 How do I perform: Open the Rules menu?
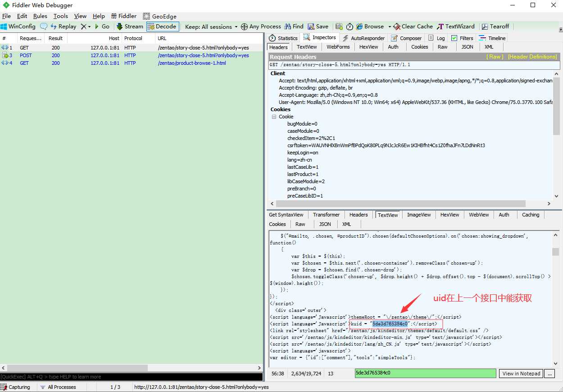pyautogui.click(x=40, y=16)
